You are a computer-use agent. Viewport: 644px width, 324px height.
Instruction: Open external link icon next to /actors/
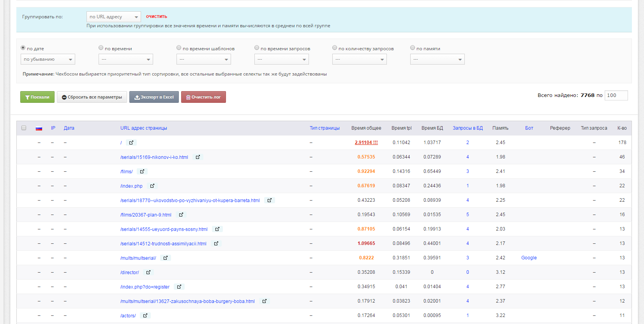(145, 315)
